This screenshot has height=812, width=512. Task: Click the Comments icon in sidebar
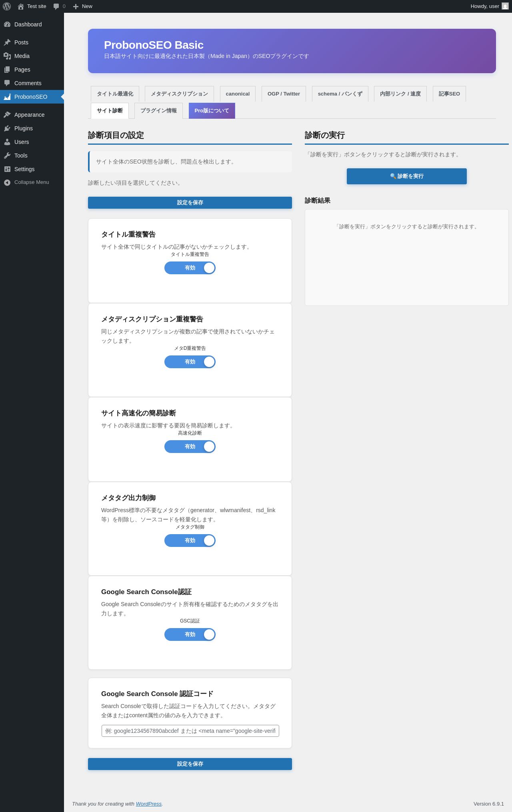click(x=7, y=83)
